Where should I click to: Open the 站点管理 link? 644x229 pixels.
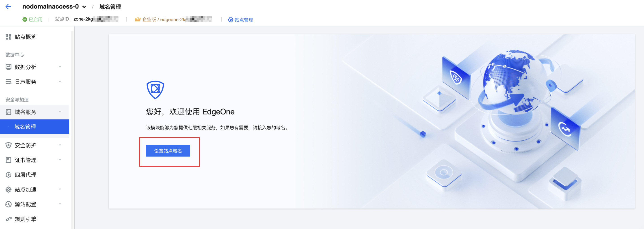click(244, 20)
